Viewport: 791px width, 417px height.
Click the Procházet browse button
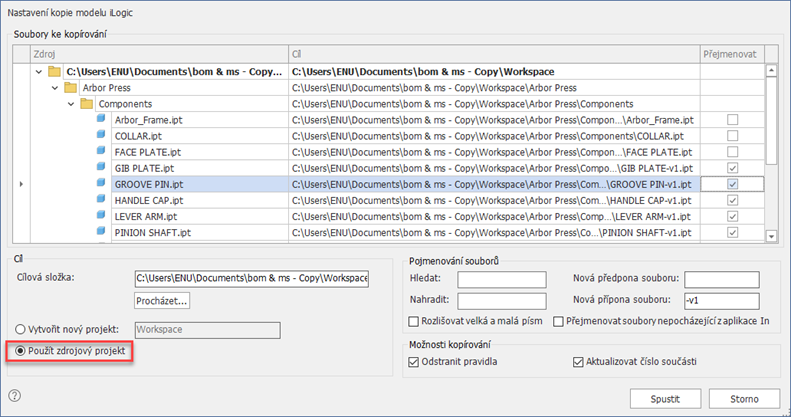click(x=162, y=300)
